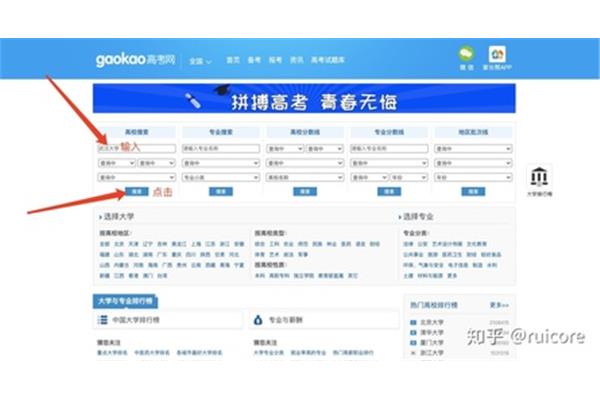Select the 高校搜索 tab header
The height and width of the screenshot is (400, 600).
[137, 132]
